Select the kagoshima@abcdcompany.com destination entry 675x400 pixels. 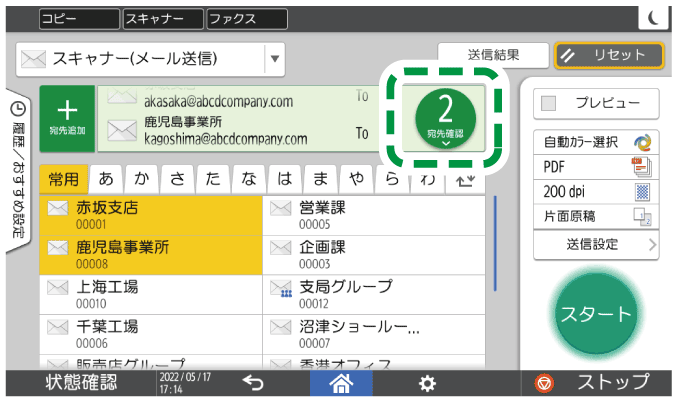tap(238, 130)
